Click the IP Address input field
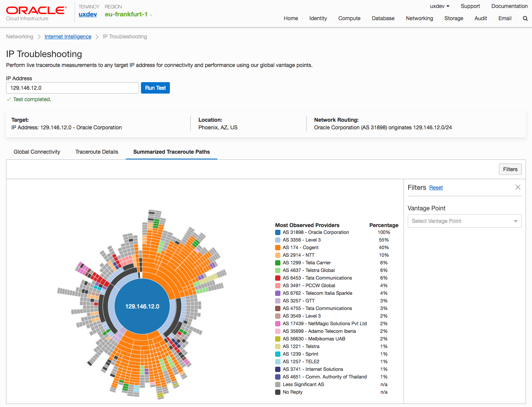Image resolution: width=532 pixels, height=407 pixels. click(x=72, y=88)
